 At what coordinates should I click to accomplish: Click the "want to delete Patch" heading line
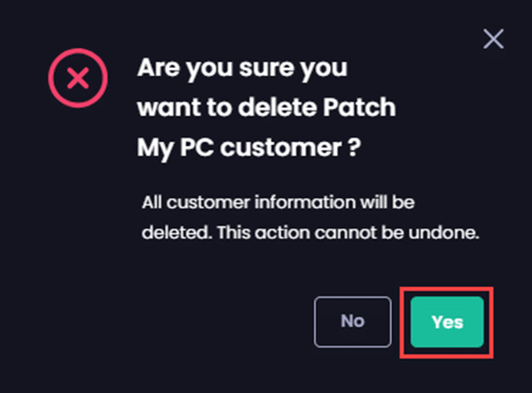click(266, 109)
